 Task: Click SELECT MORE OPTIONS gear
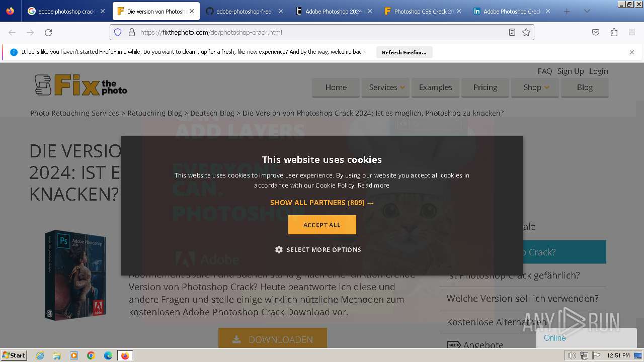(x=318, y=249)
